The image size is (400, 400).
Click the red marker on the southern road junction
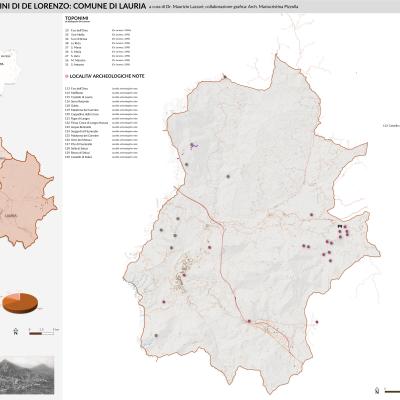point(249,321)
